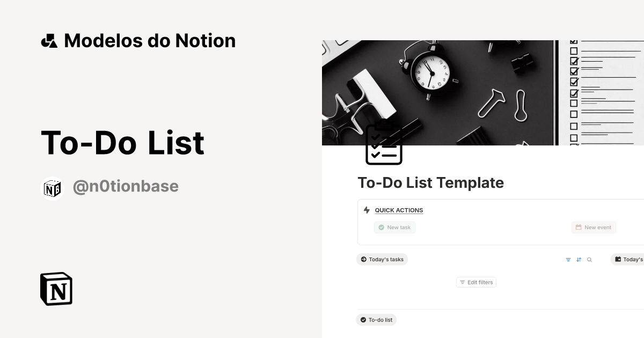Open search with the magnifier icon

[589, 259]
